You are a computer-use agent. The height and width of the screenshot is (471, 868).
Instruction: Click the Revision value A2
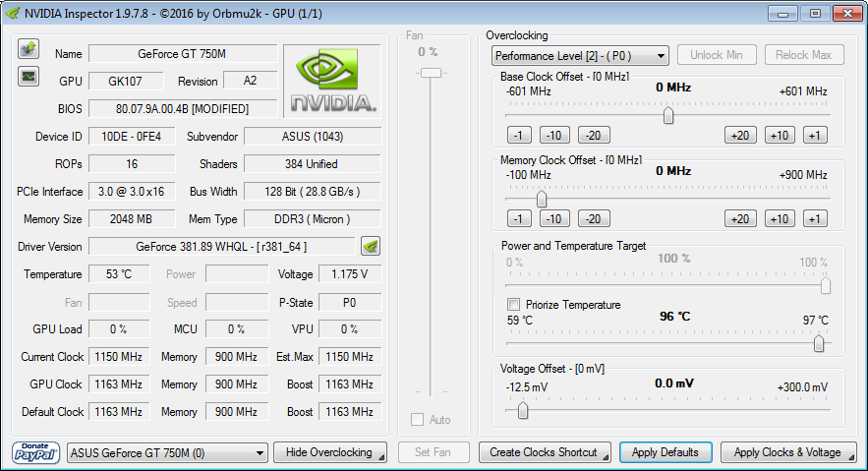pyautogui.click(x=251, y=81)
